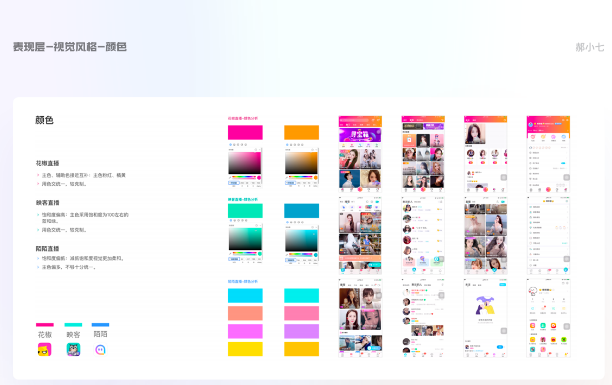The image size is (612, 385).
Task: Pick the lavender purple swatch
Action: [x=301, y=331]
